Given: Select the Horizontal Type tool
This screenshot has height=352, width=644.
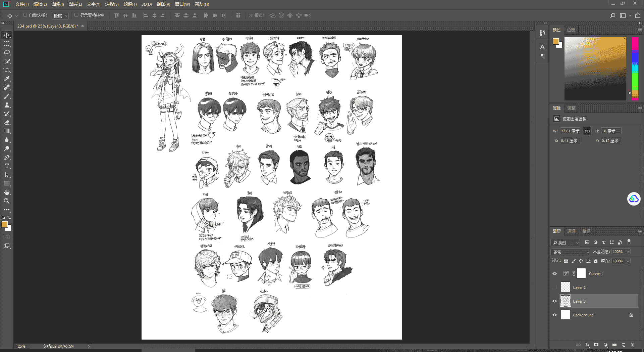Looking at the screenshot, I should pyautogui.click(x=7, y=166).
